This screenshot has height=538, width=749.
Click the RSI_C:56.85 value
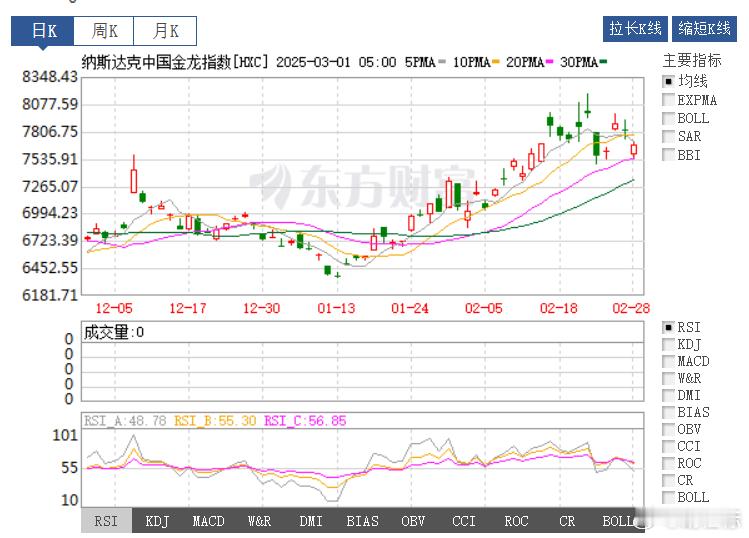pos(305,421)
